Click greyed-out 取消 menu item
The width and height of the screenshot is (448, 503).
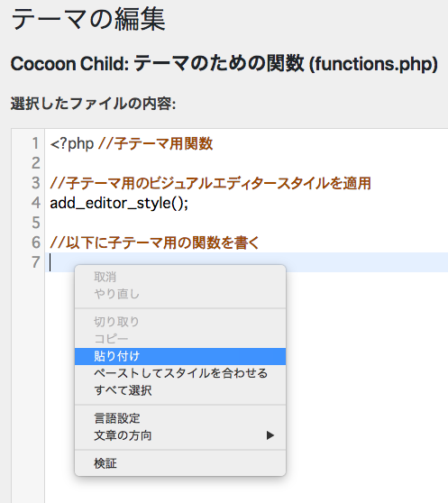point(180,277)
